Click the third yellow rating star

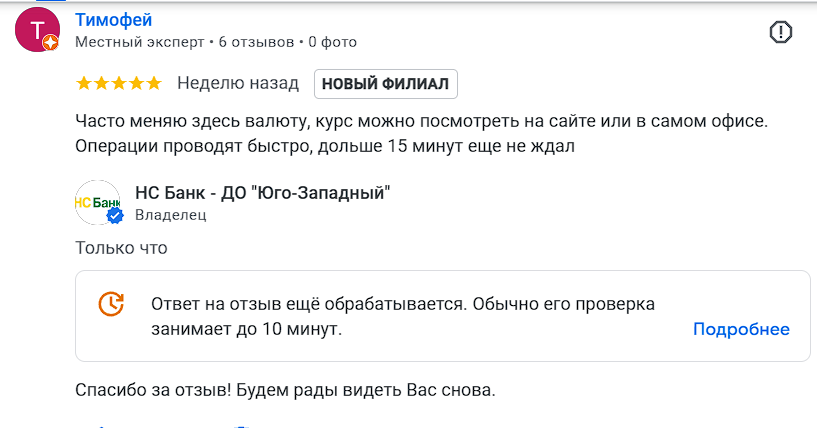coord(118,83)
